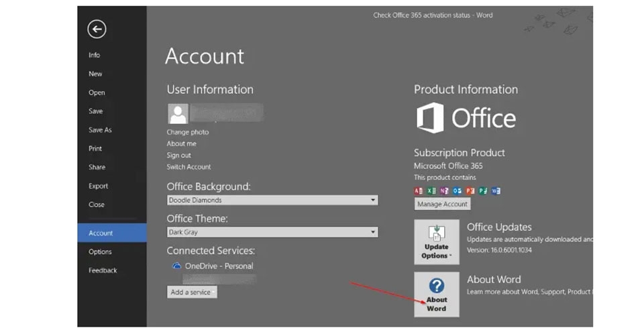This screenshot has height=330, width=644.
Task: Click the OneDrive cloud icon
Action: [x=176, y=266]
